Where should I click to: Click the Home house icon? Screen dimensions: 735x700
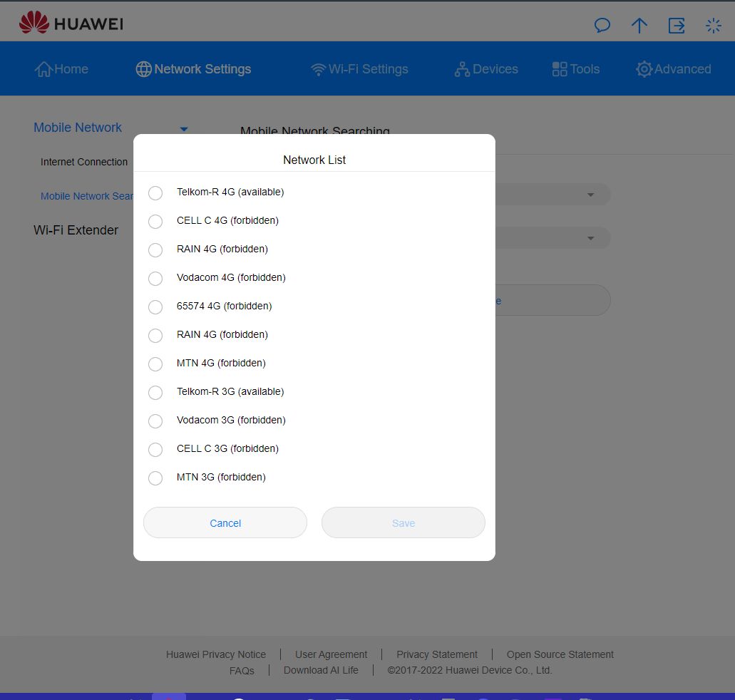(x=43, y=69)
